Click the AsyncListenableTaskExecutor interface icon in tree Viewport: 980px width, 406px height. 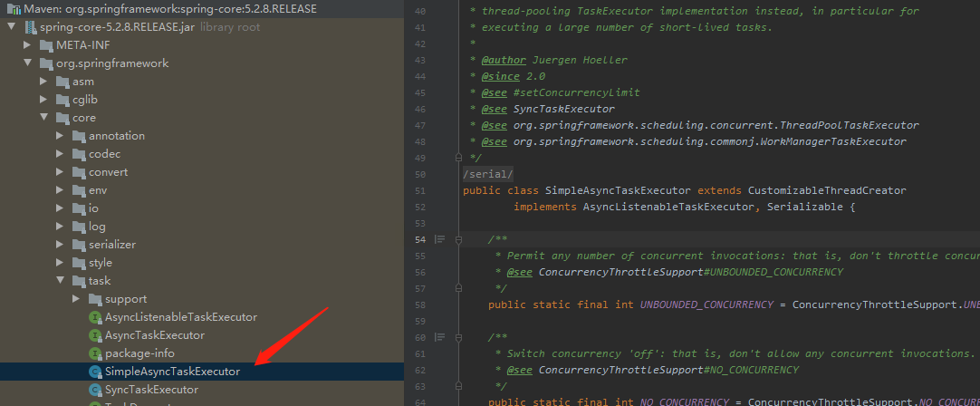[95, 317]
